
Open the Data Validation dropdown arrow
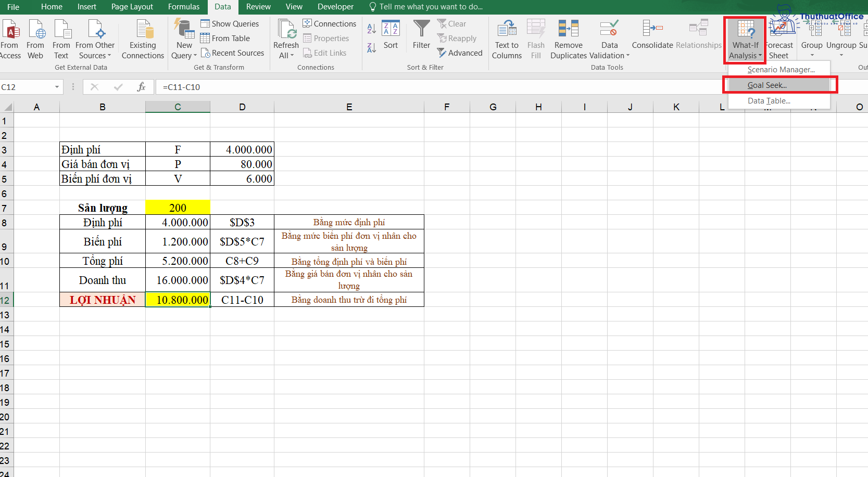pyautogui.click(x=627, y=55)
